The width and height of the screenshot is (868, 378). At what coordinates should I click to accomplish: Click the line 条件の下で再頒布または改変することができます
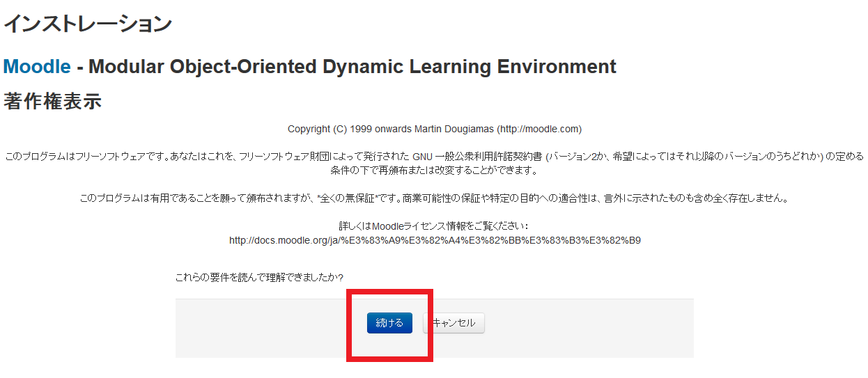[434, 171]
